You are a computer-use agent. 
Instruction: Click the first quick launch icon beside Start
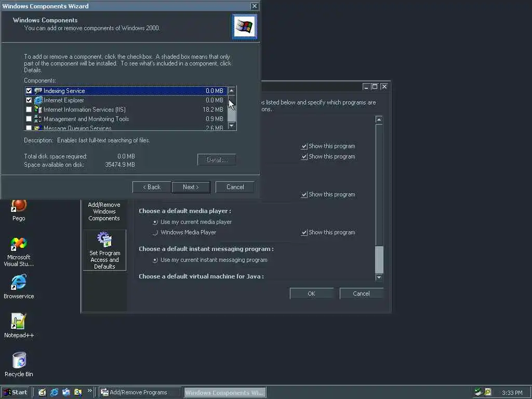coord(42,392)
